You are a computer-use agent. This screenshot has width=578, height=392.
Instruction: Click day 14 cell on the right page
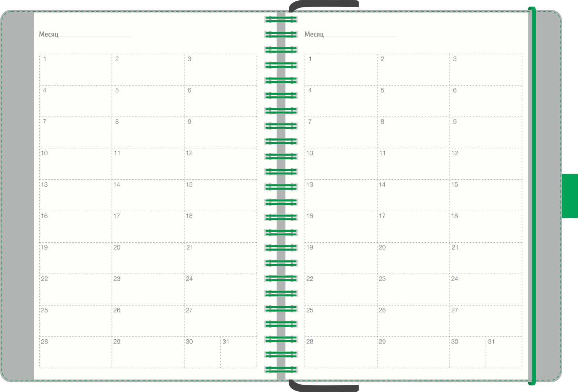414,195
